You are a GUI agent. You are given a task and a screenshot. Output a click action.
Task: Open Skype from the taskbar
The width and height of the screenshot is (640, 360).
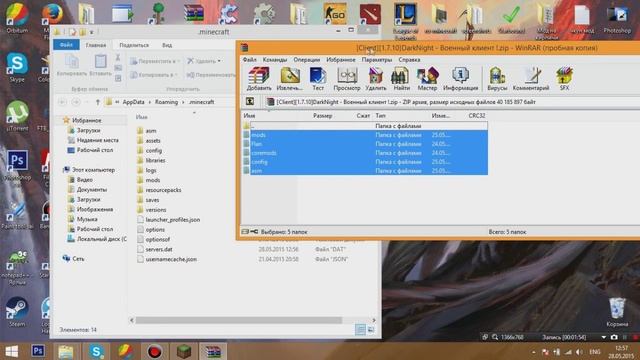coord(96,351)
